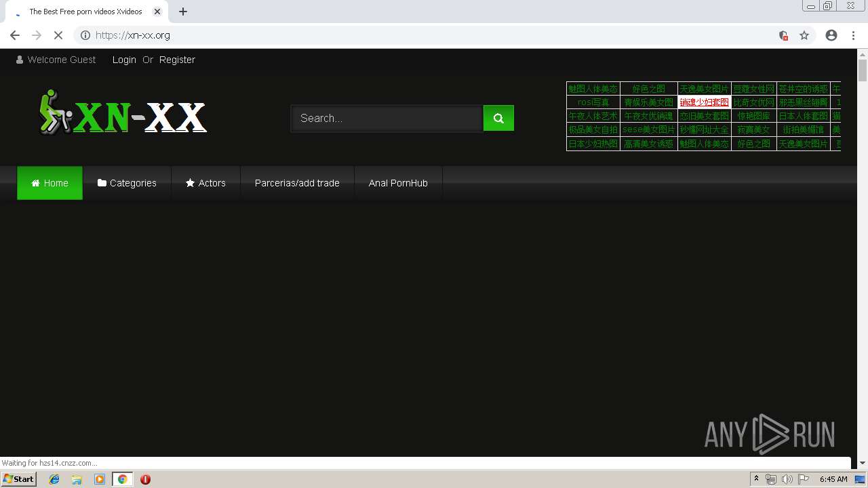
Task: Click the green search magnifier button
Action: coord(498,118)
